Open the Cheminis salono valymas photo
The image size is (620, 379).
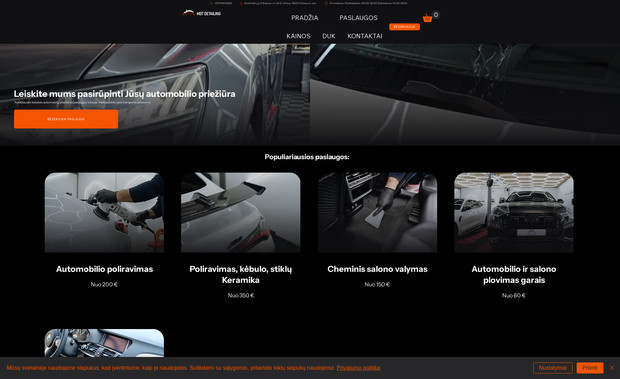click(377, 212)
